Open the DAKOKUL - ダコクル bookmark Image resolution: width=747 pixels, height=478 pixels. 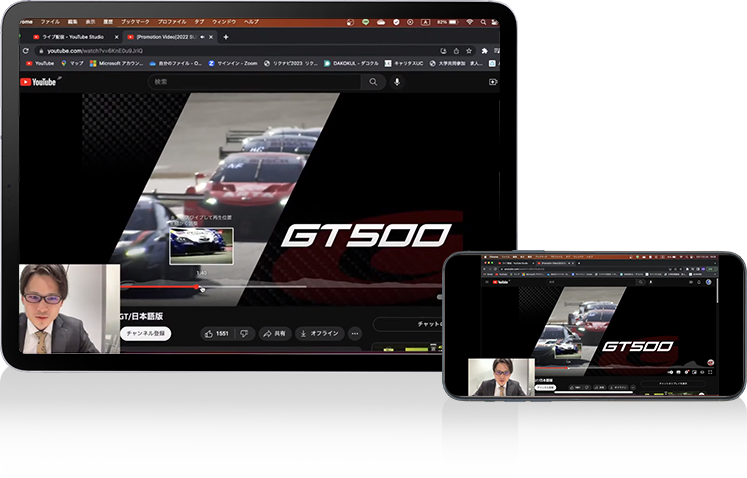[351, 63]
